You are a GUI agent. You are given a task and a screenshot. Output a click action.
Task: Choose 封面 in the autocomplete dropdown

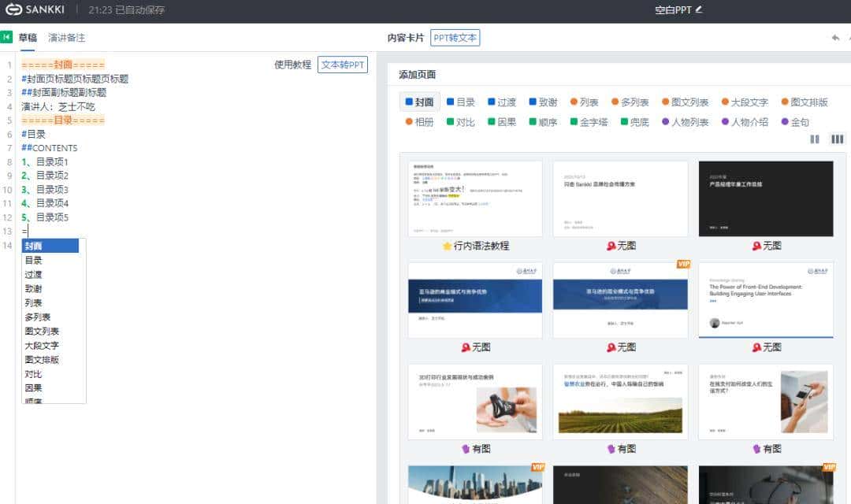point(50,246)
